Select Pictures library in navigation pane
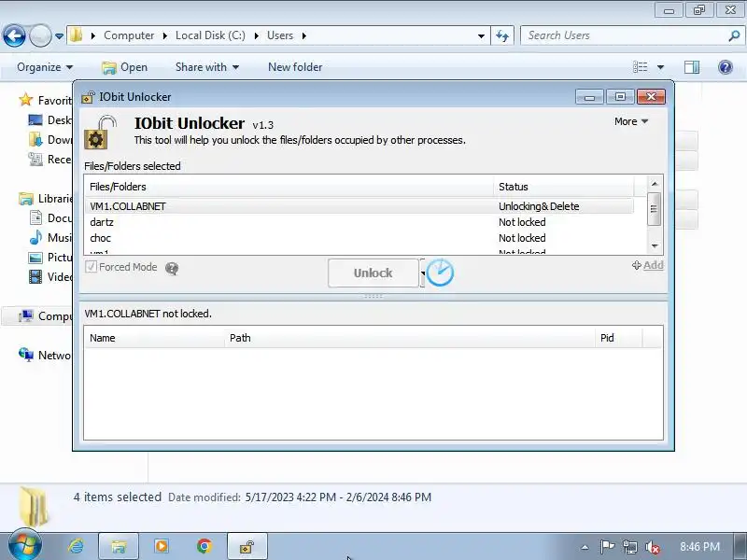This screenshot has height=560, width=747. (49, 258)
